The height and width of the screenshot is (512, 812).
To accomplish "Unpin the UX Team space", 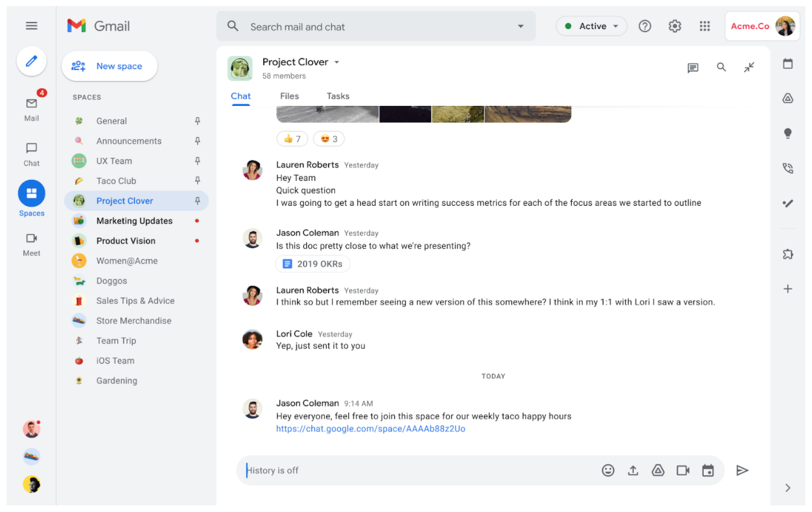I will (x=197, y=160).
